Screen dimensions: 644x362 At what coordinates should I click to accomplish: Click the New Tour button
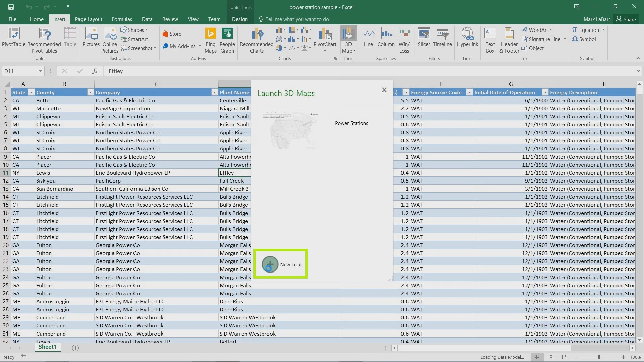[x=282, y=264]
